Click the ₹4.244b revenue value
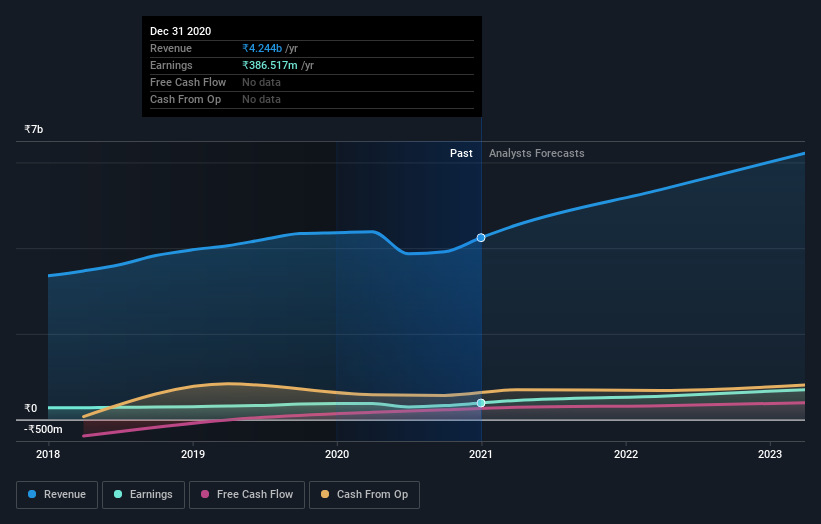The width and height of the screenshot is (821, 524). click(262, 48)
